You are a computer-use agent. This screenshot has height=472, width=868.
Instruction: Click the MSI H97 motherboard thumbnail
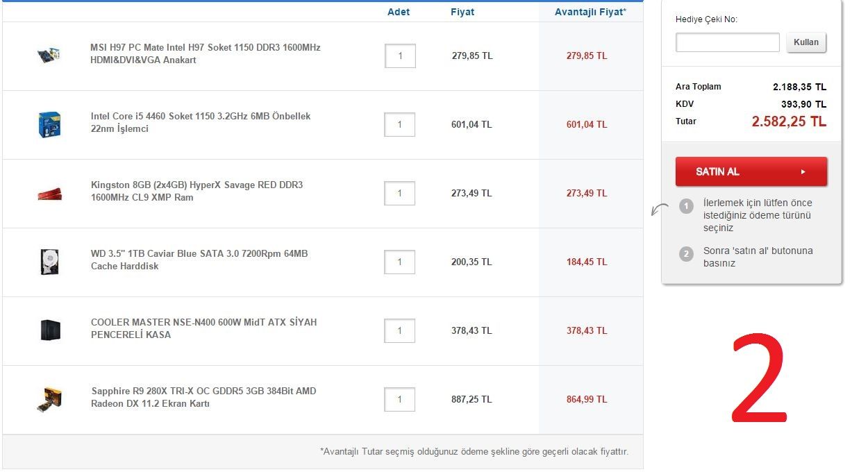coord(49,56)
